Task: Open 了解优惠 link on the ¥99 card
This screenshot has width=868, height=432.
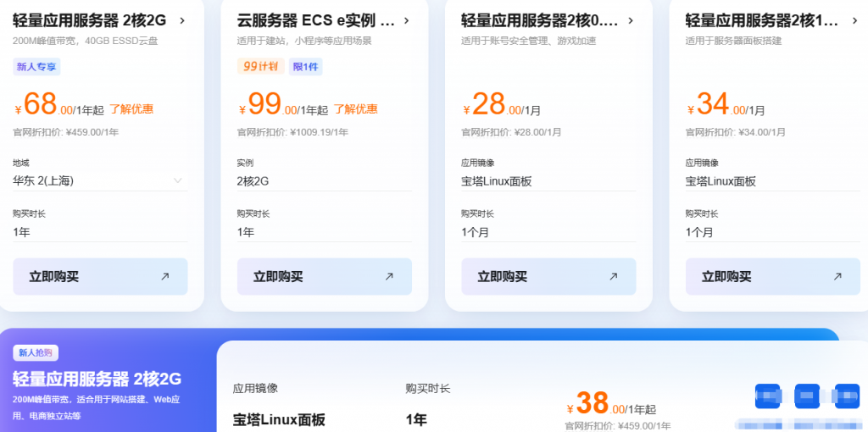Action: [355, 109]
